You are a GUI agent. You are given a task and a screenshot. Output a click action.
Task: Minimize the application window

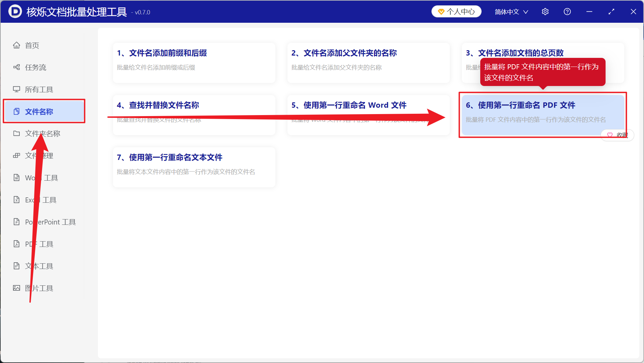(589, 12)
